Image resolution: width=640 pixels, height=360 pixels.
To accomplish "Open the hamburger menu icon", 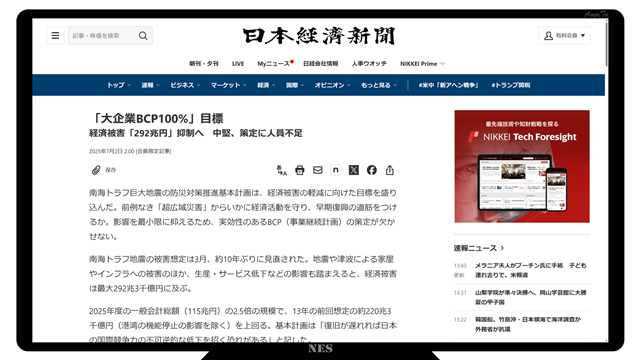I will (x=56, y=36).
